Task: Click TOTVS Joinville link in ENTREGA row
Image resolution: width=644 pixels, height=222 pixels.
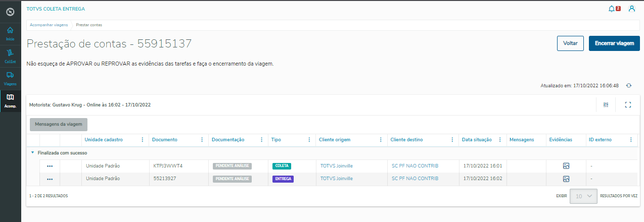Action: 337,179
